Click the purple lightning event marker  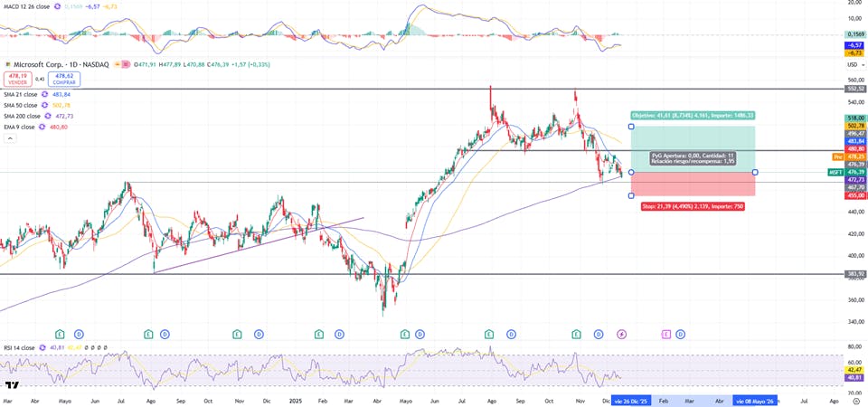[622, 334]
